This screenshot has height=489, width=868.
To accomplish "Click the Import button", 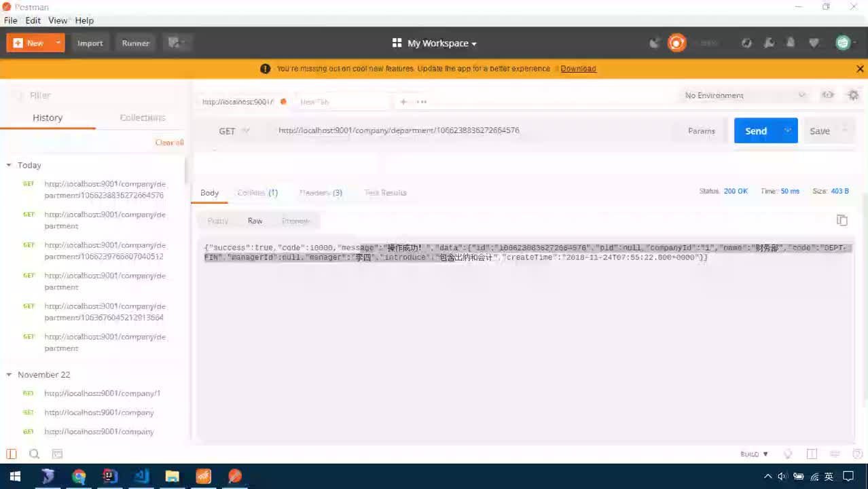I will click(x=90, y=43).
